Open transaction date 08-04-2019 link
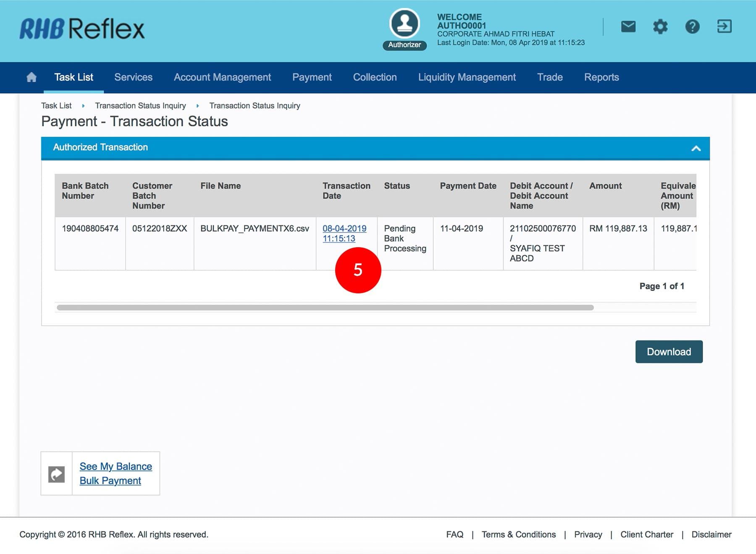Viewport: 756px width, 554px height. (x=344, y=229)
